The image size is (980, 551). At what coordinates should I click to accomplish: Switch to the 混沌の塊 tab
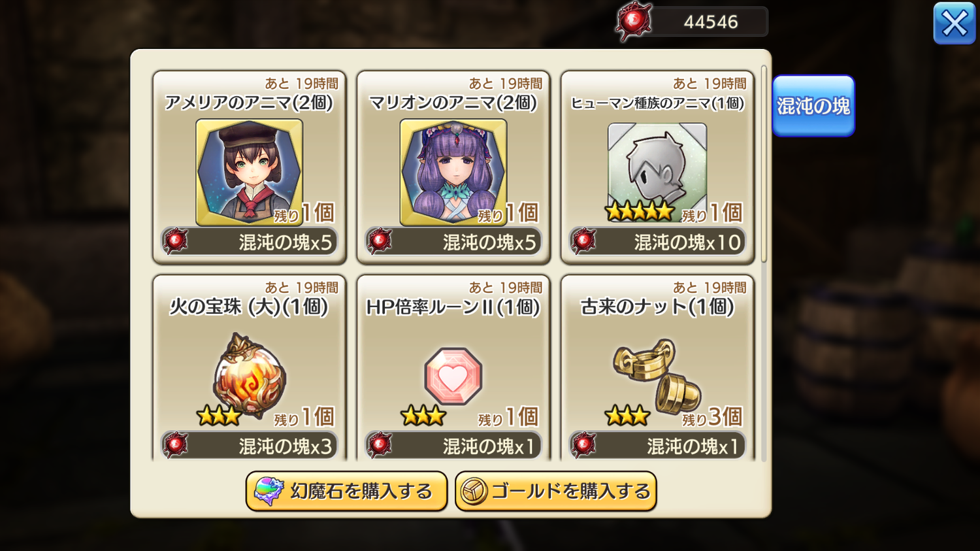click(813, 106)
